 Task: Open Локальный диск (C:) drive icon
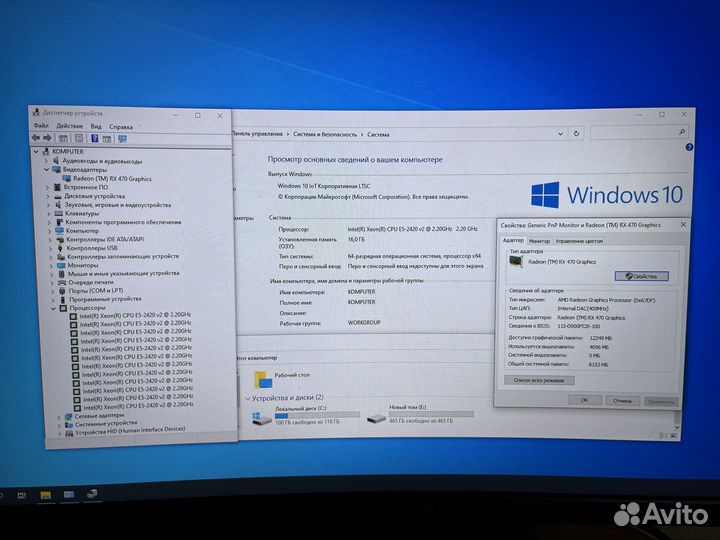262,417
